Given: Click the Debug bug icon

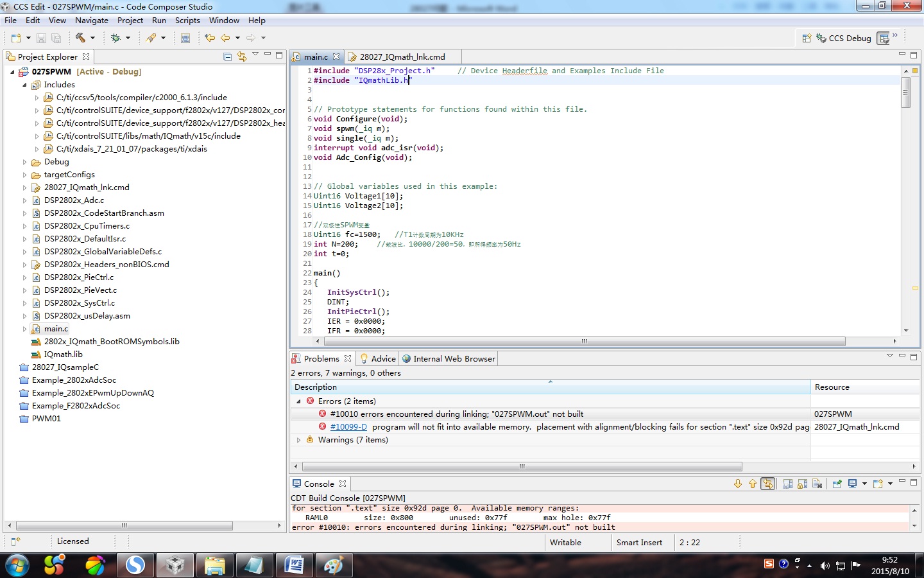Looking at the screenshot, I should pyautogui.click(x=116, y=38).
